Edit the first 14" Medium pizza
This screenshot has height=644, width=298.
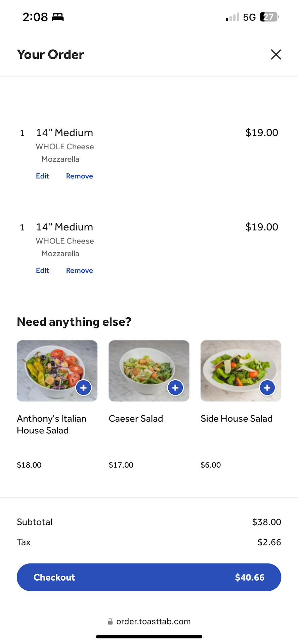(x=43, y=176)
